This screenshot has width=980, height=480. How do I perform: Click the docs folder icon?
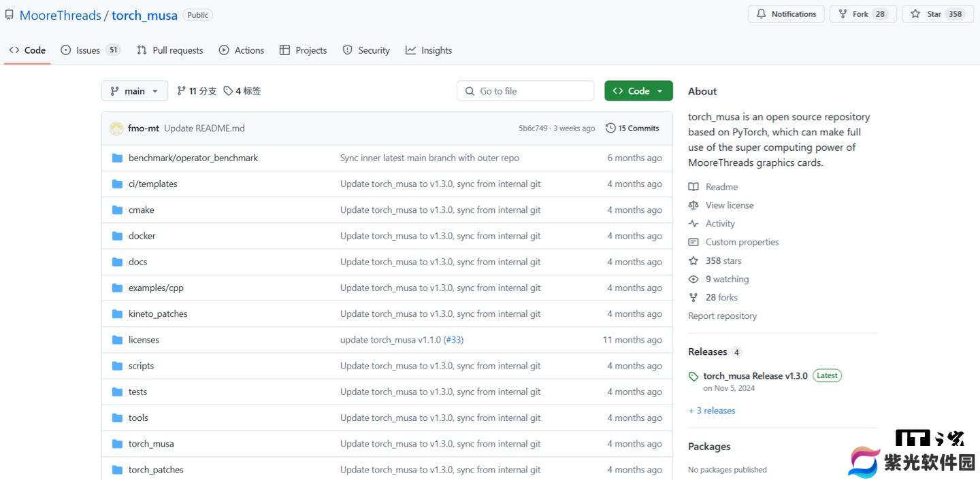click(117, 262)
